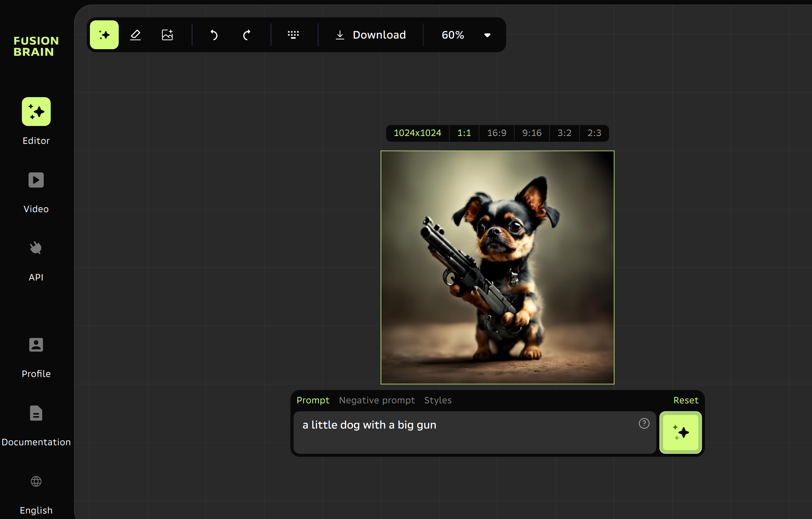Select the add image tool
Screen dimensions: 812x519
click(167, 34)
